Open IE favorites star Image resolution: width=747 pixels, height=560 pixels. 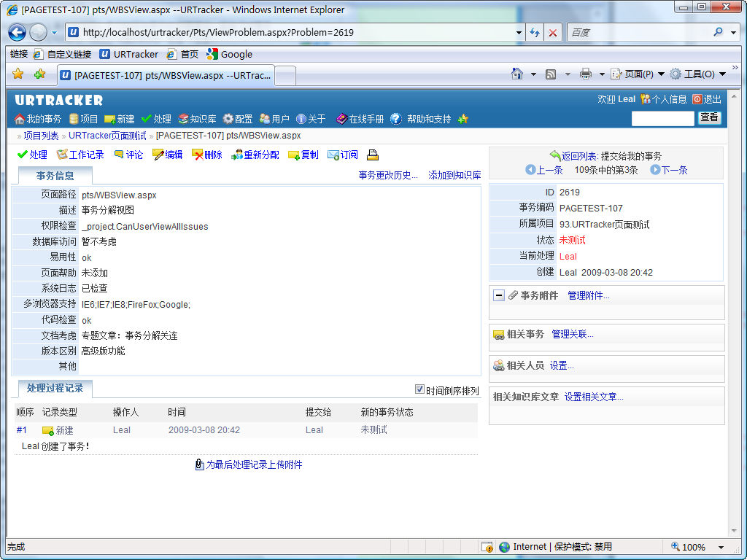[x=18, y=74]
